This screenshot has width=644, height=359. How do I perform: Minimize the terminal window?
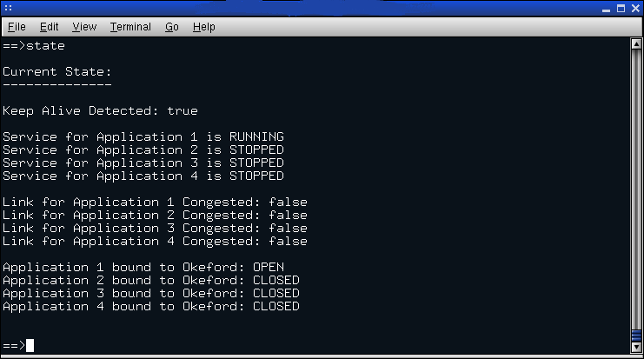pyautogui.click(x=605, y=8)
